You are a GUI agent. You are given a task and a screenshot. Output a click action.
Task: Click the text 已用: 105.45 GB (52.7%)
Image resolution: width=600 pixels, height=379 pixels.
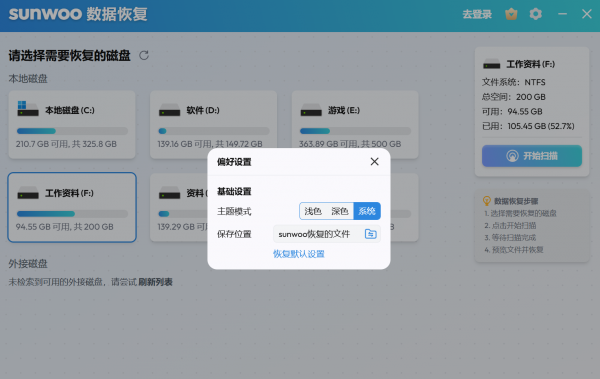pos(528,126)
